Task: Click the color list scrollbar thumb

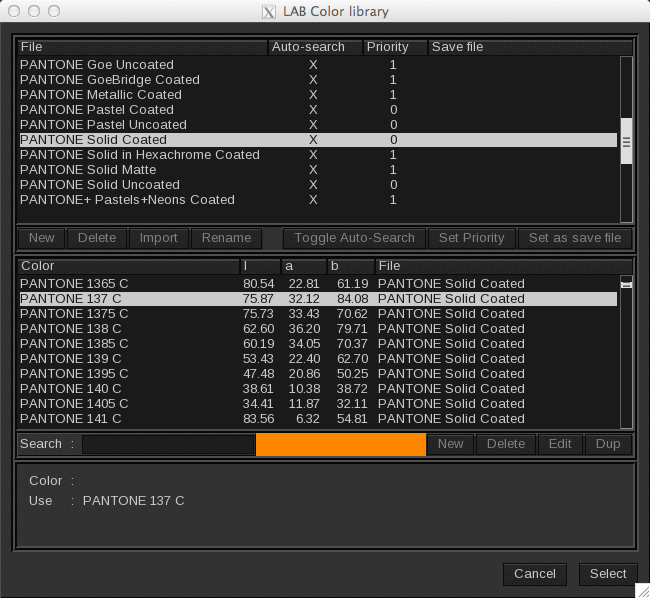Action: click(x=626, y=285)
